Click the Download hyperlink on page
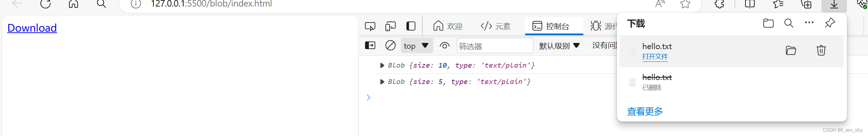Image resolution: width=868 pixels, height=136 pixels. tap(32, 28)
